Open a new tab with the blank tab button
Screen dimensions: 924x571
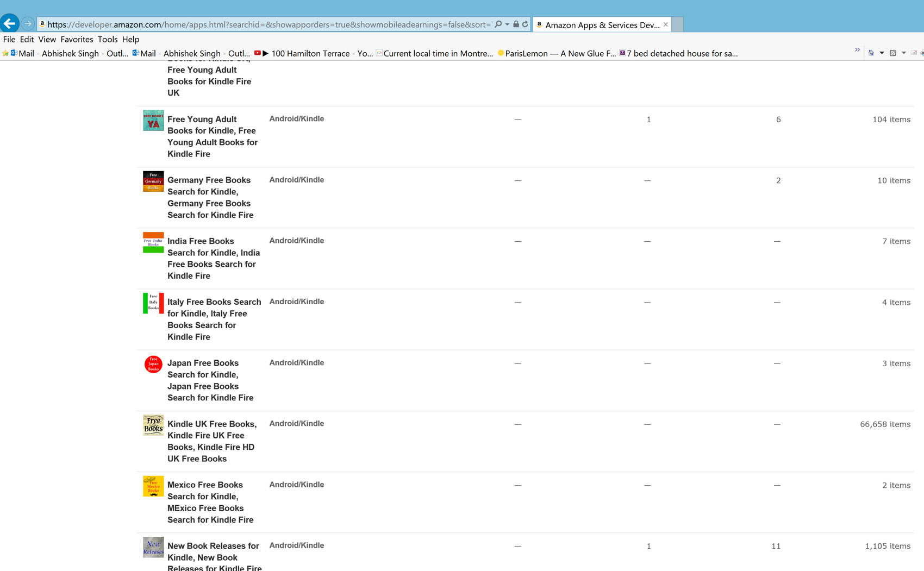point(677,25)
